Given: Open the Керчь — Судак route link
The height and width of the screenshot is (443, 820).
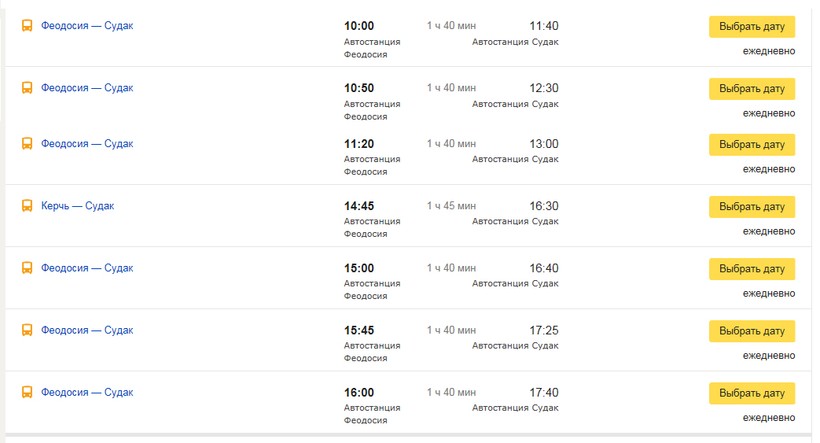Looking at the screenshot, I should coord(77,206).
